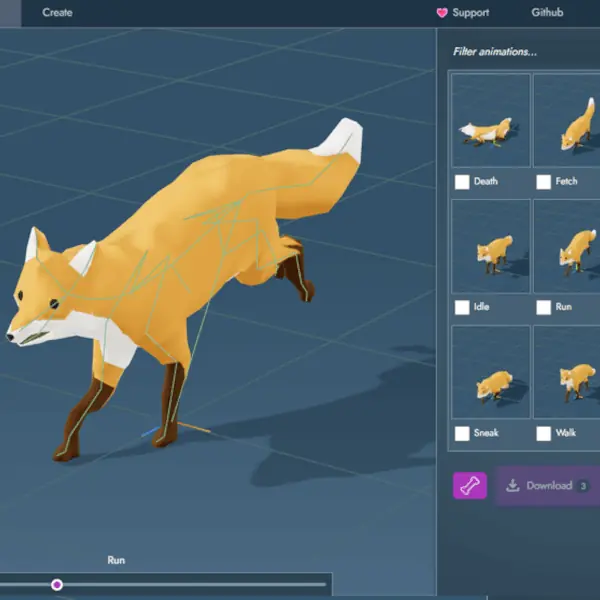The width and height of the screenshot is (600, 600).
Task: Mark the Walk animation checkbox
Action: 544,434
